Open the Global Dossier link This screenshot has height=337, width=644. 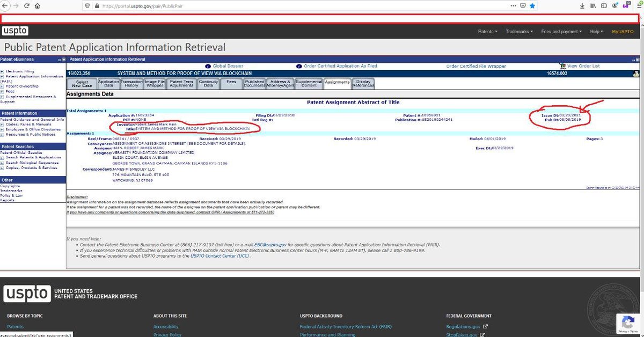pyautogui.click(x=228, y=66)
